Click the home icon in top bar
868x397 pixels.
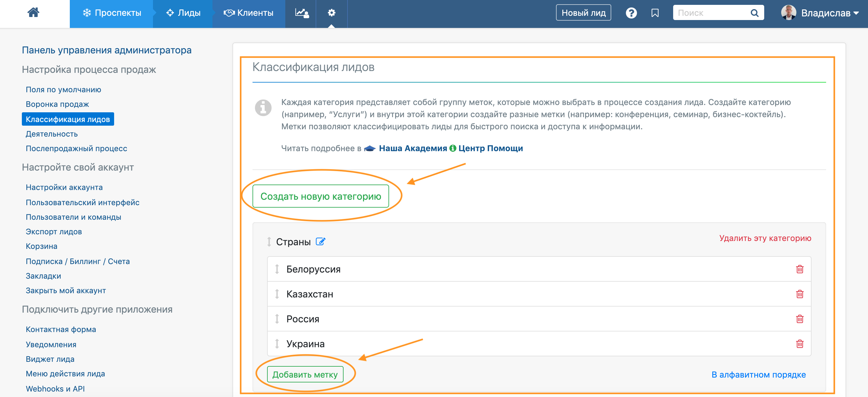(33, 13)
